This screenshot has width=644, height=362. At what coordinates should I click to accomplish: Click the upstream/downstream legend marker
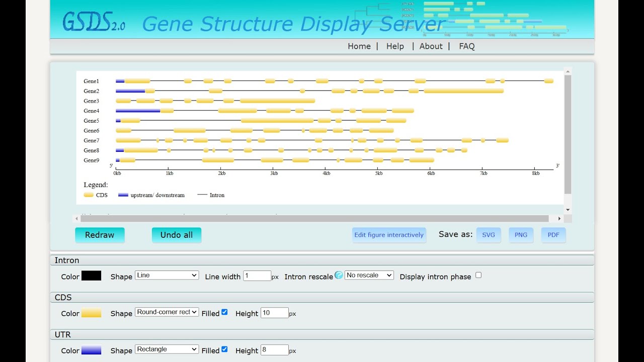click(x=123, y=195)
